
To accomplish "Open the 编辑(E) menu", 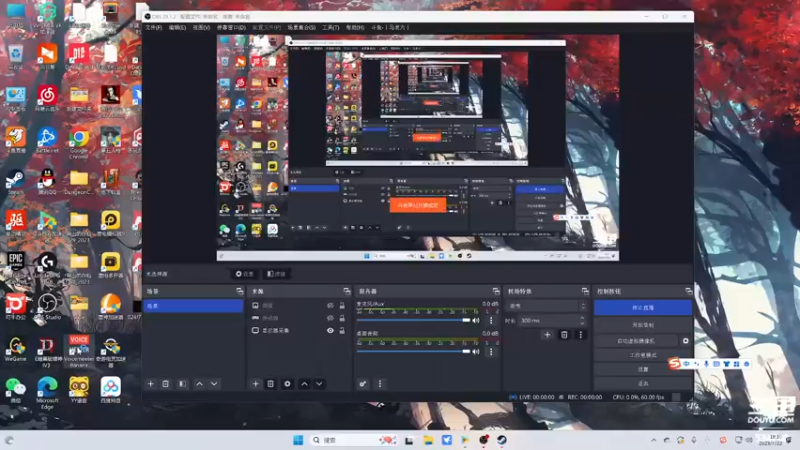I will pyautogui.click(x=177, y=28).
